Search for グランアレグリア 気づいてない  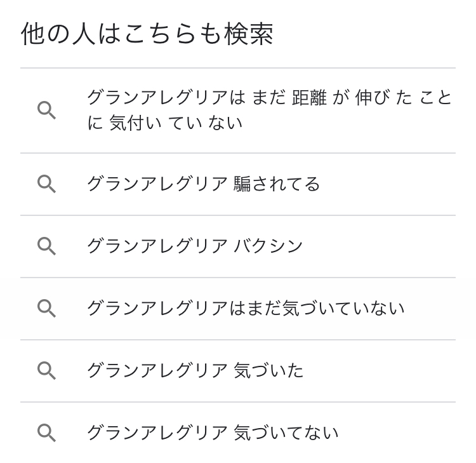pos(212,433)
